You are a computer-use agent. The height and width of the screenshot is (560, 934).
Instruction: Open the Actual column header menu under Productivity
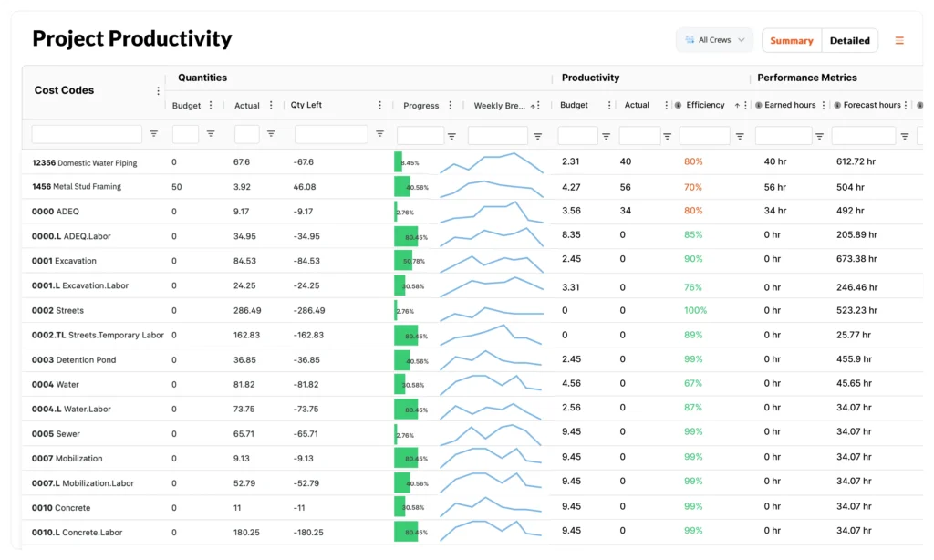click(666, 105)
